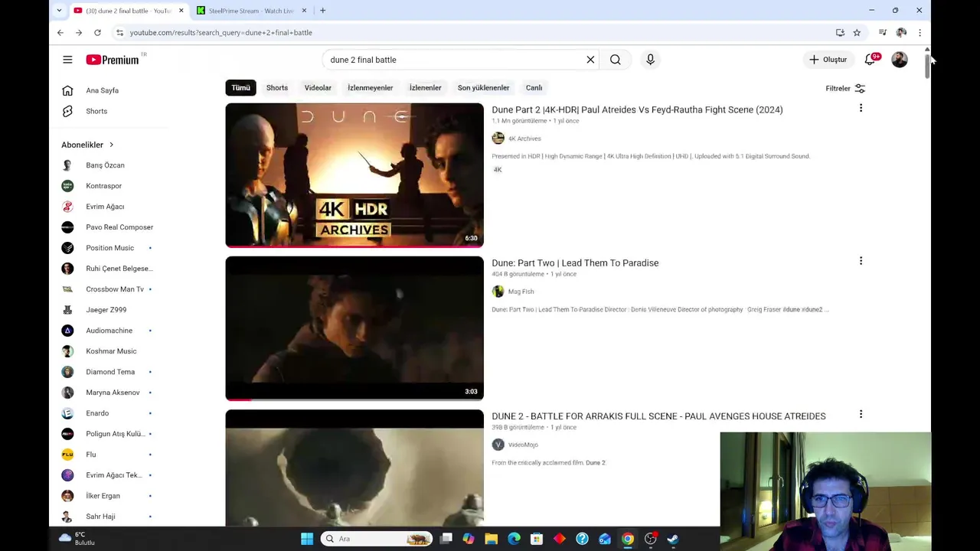Image resolution: width=980 pixels, height=551 pixels.
Task: Close the SteelPrime Stream tab
Action: click(304, 11)
